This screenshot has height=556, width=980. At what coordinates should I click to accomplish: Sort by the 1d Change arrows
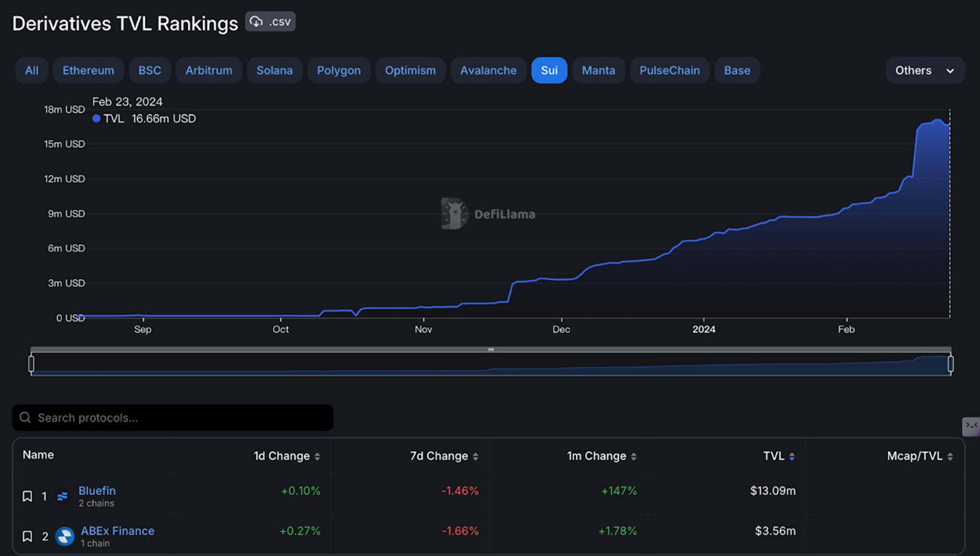pos(317,456)
